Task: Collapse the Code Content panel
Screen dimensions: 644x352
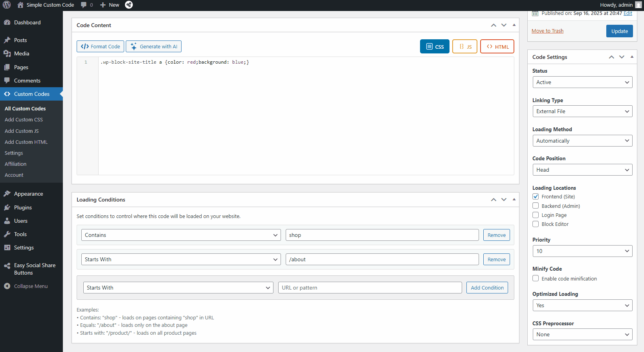Action: pyautogui.click(x=514, y=25)
